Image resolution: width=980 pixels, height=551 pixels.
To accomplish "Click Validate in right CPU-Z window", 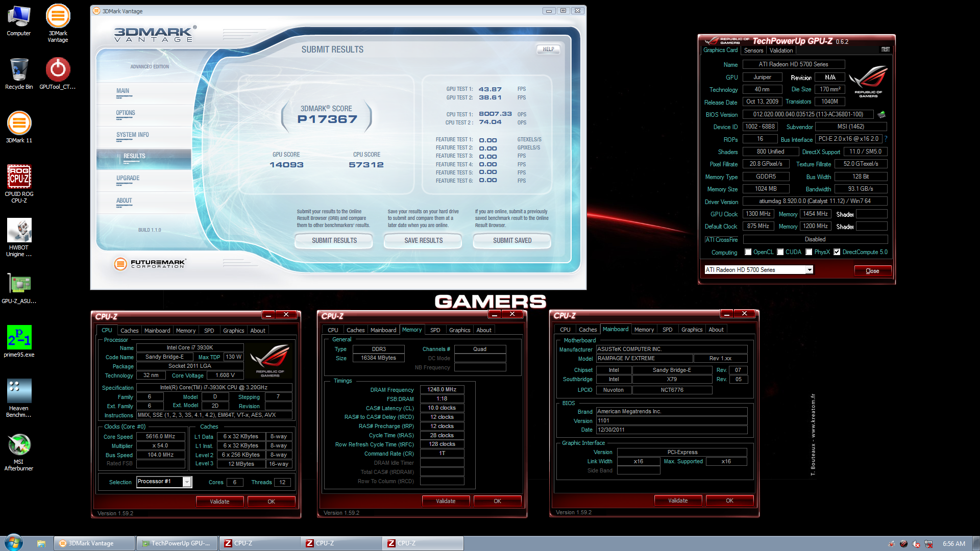I will coord(678,500).
